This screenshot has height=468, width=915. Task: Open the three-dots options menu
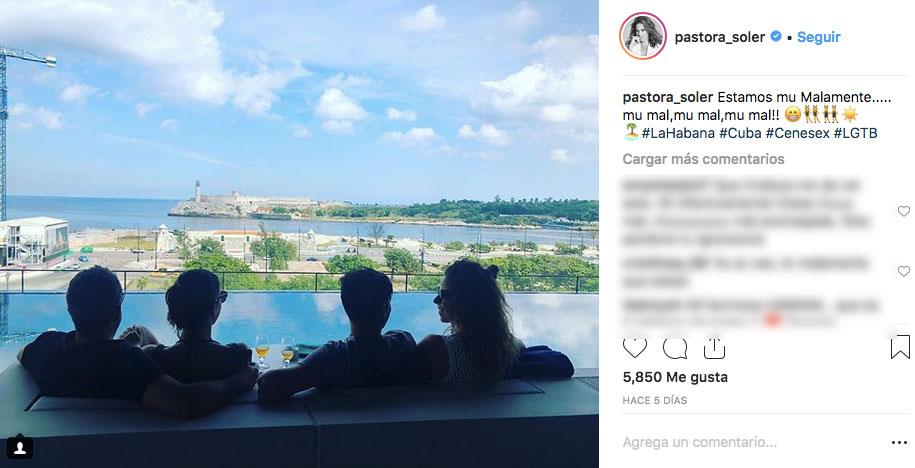click(x=899, y=443)
